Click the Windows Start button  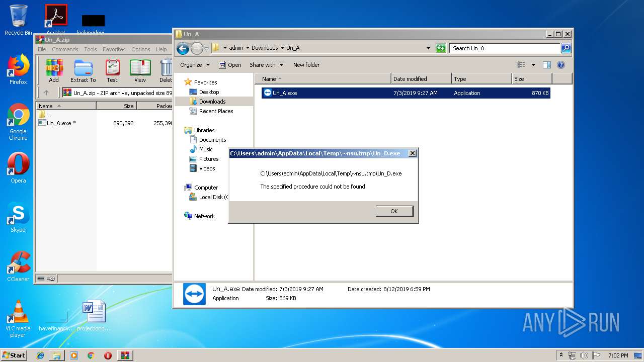[x=14, y=355]
